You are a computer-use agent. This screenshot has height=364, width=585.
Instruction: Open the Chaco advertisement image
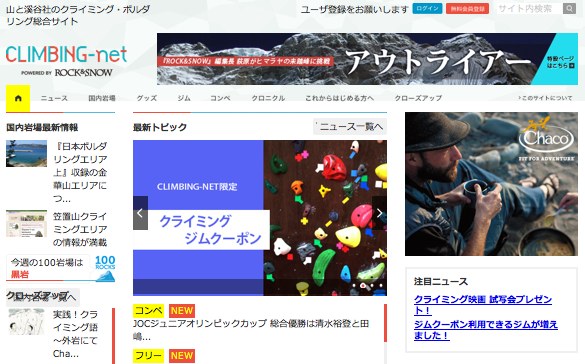coord(491,184)
